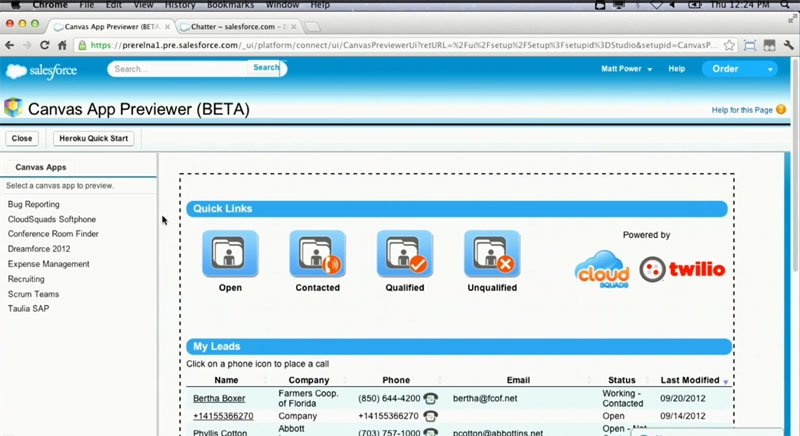
Task: Close the Chatter salesforce.com tab
Action: tap(293, 27)
